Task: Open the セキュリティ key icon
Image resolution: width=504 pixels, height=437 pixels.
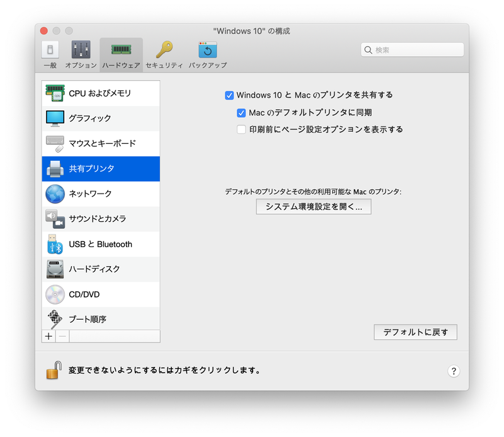Action: [164, 50]
